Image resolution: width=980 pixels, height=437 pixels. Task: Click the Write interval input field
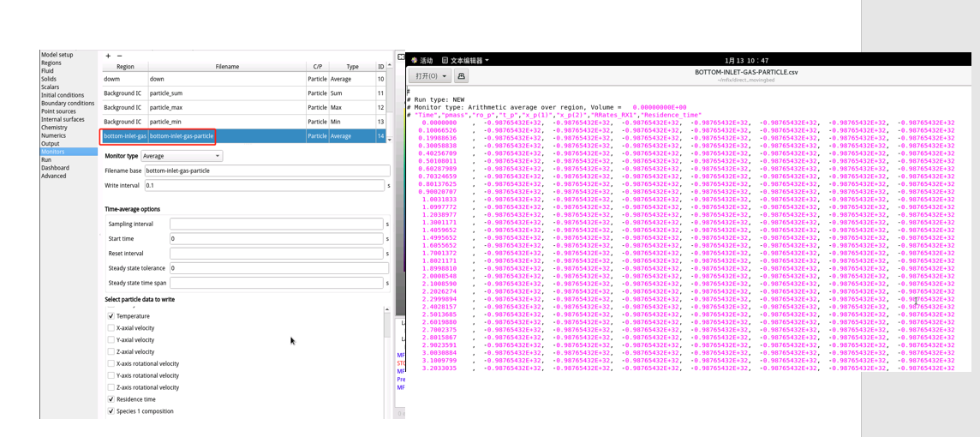tap(264, 186)
